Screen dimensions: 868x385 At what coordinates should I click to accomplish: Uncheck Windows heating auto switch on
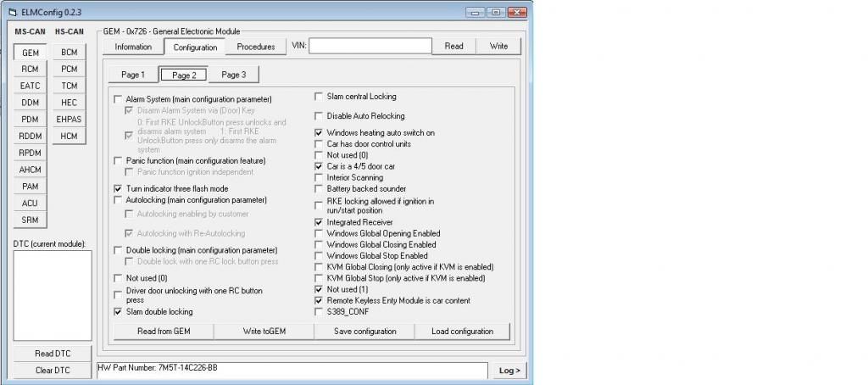[x=319, y=133]
